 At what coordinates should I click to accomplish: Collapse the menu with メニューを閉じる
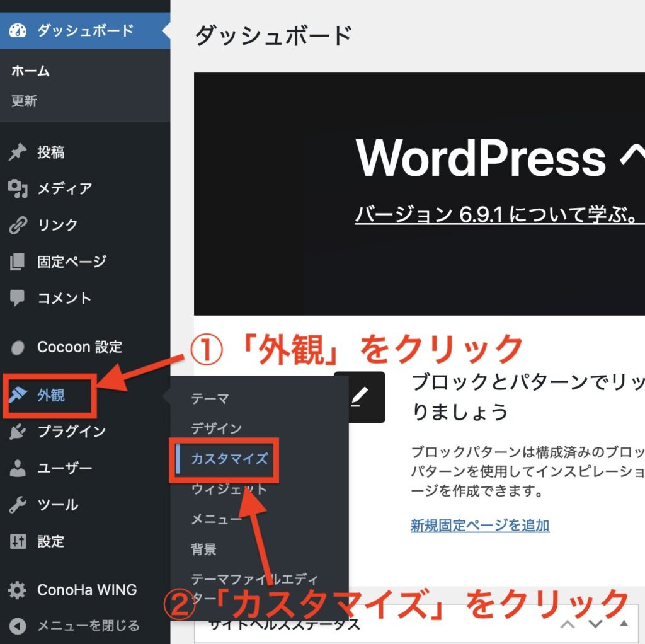pos(88,626)
